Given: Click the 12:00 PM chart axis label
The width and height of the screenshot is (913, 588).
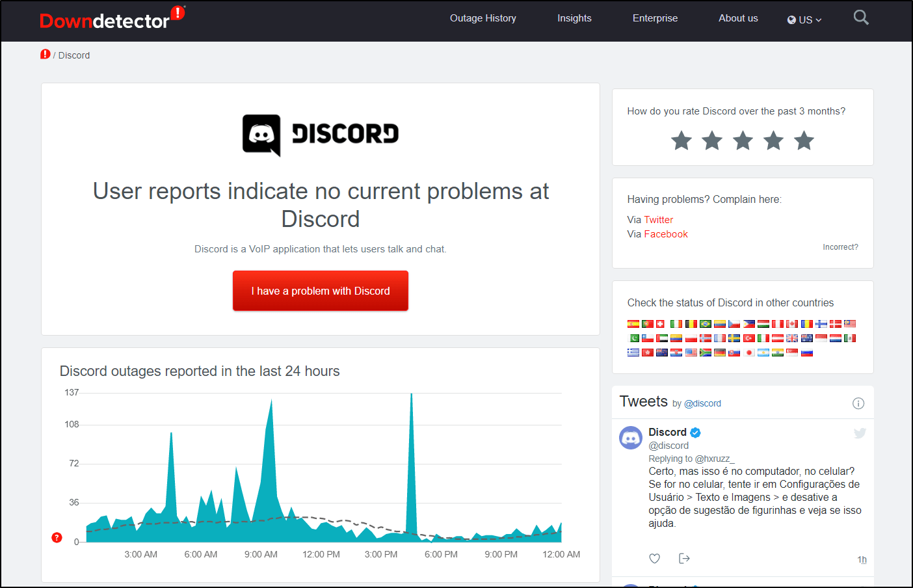Looking at the screenshot, I should [x=321, y=554].
